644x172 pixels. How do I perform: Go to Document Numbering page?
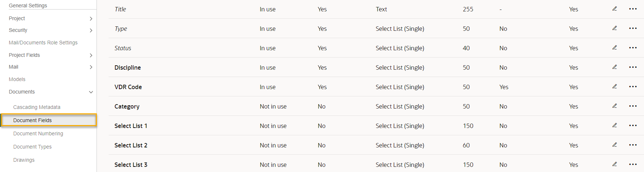click(38, 133)
